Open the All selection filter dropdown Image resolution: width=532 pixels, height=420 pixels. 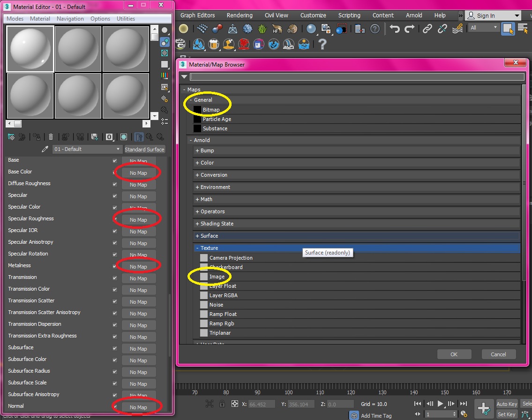pos(483,28)
